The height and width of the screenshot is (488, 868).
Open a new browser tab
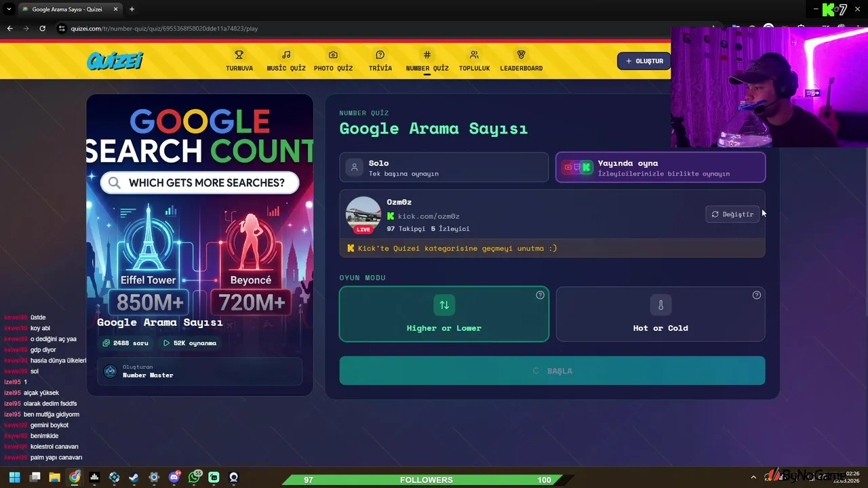click(132, 9)
